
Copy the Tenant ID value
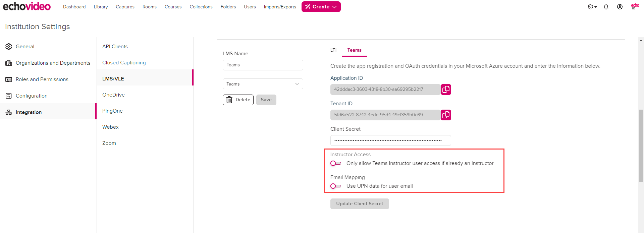[x=446, y=115]
